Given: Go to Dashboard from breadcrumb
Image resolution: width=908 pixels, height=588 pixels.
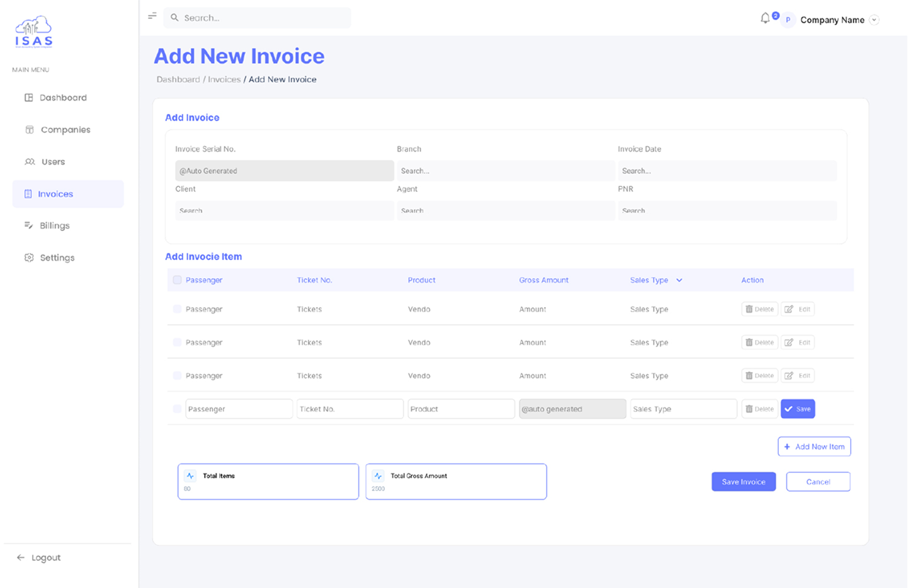Looking at the screenshot, I should pos(179,79).
